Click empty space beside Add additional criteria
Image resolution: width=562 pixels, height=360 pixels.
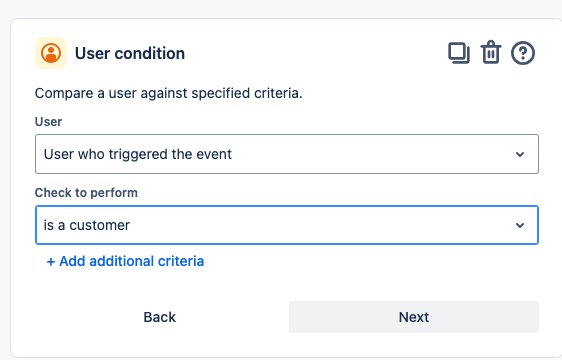pos(358,261)
